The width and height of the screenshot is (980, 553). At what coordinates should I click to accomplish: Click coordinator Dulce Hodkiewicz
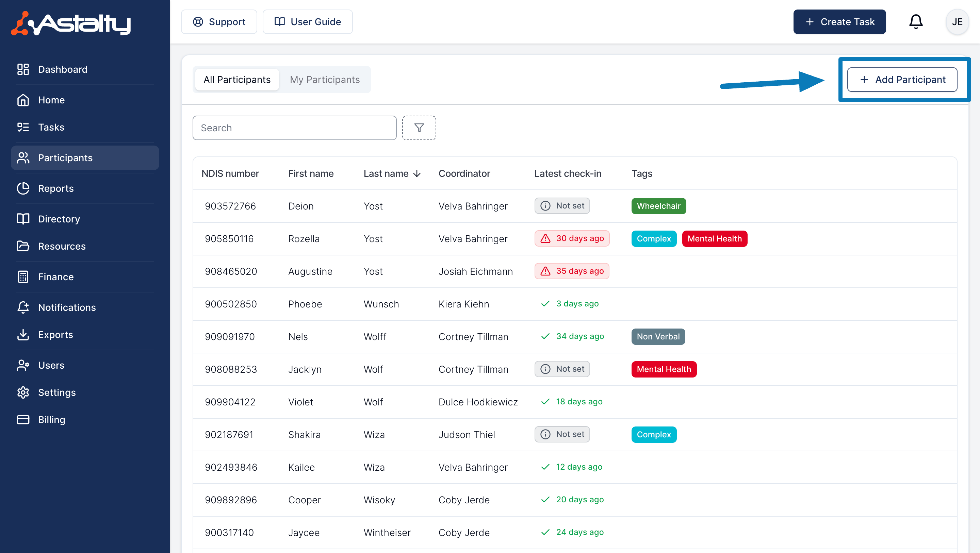[478, 402]
